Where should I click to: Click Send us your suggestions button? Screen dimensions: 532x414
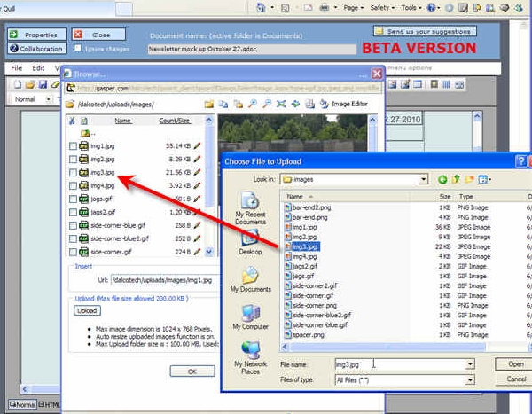pyautogui.click(x=425, y=31)
